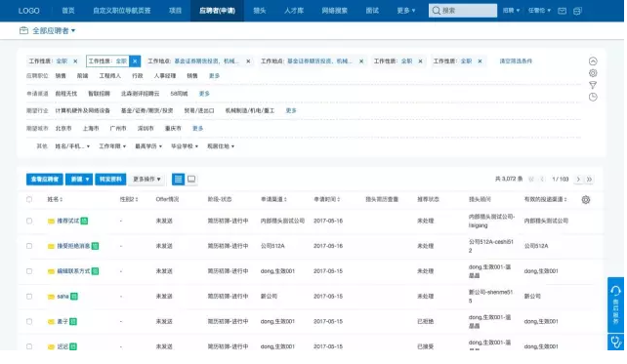Open the 毕业学校 filter dropdown
This screenshot has height=364, width=627.
[x=186, y=147]
